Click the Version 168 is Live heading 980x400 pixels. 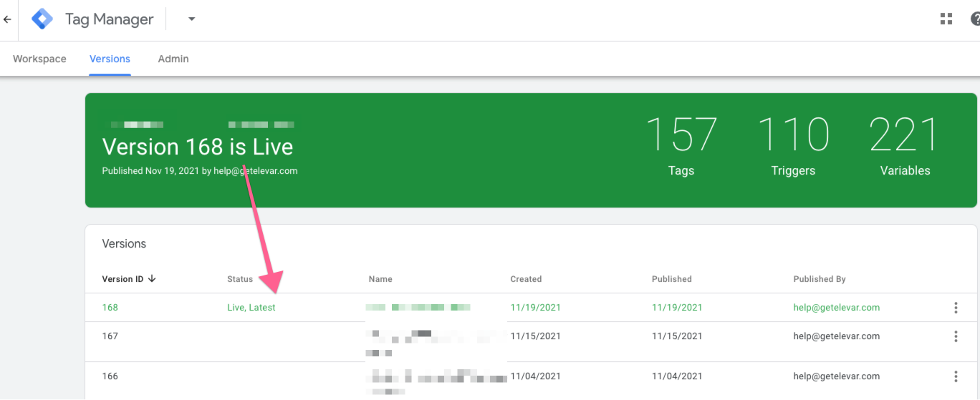(x=198, y=147)
